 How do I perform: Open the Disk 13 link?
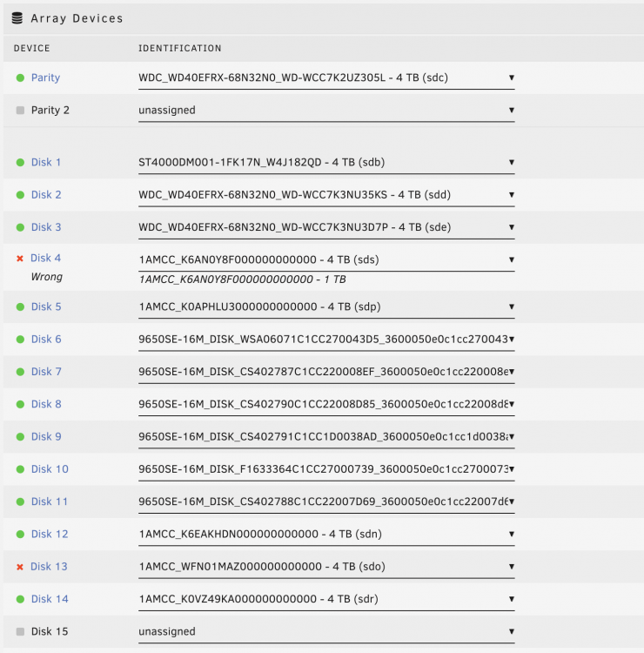pos(49,567)
